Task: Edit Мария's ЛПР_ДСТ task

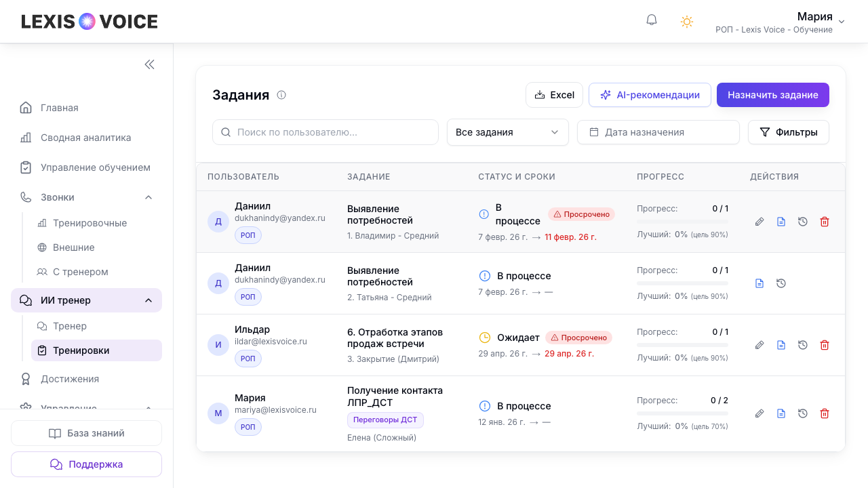Action: click(759, 413)
